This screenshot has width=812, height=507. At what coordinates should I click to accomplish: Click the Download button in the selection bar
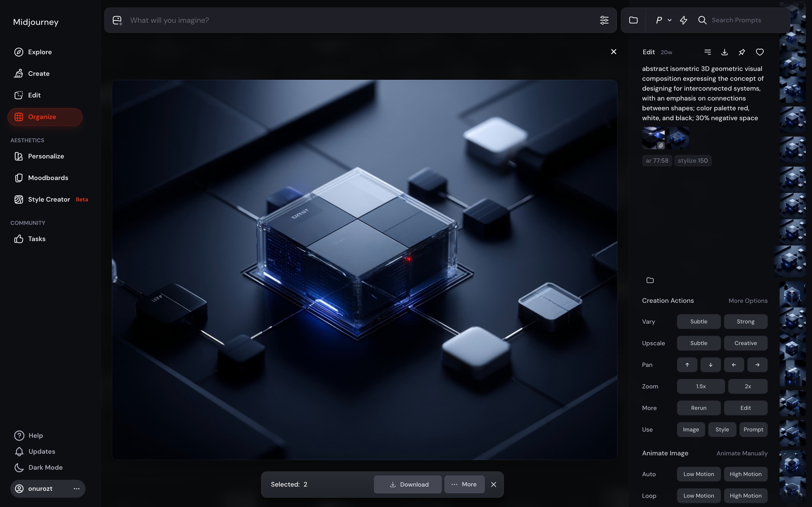[x=408, y=484]
